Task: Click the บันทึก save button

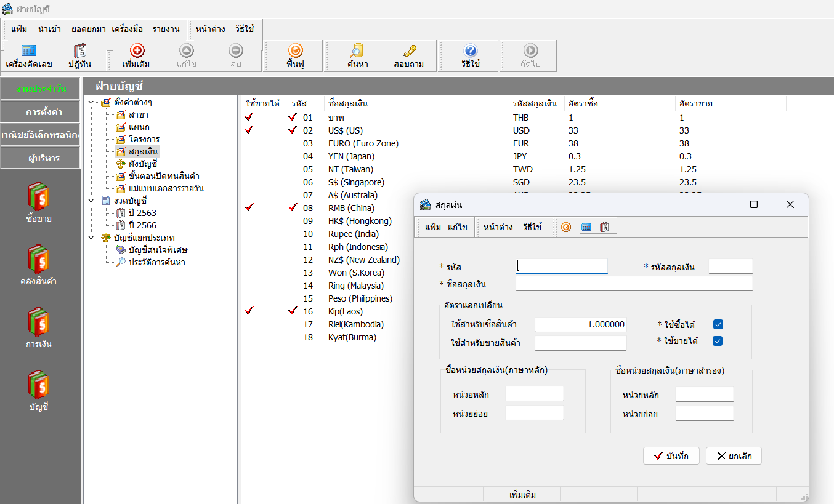Action: pyautogui.click(x=671, y=456)
